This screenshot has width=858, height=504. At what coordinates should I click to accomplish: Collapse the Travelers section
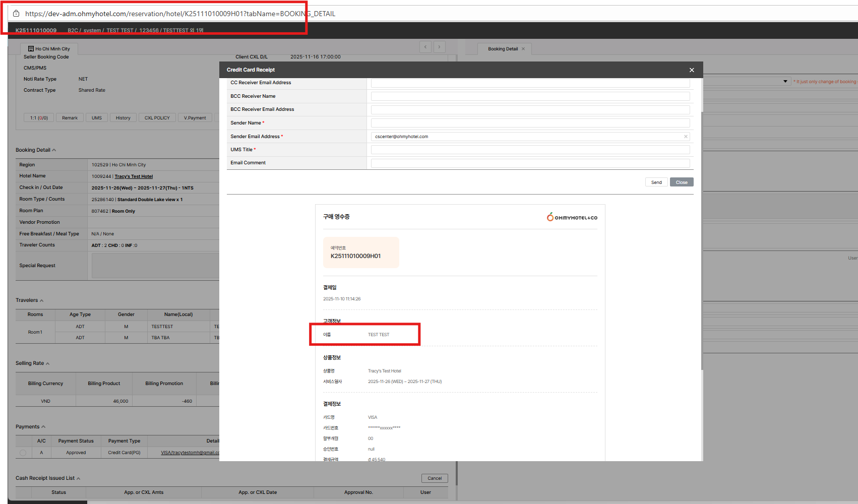41,300
